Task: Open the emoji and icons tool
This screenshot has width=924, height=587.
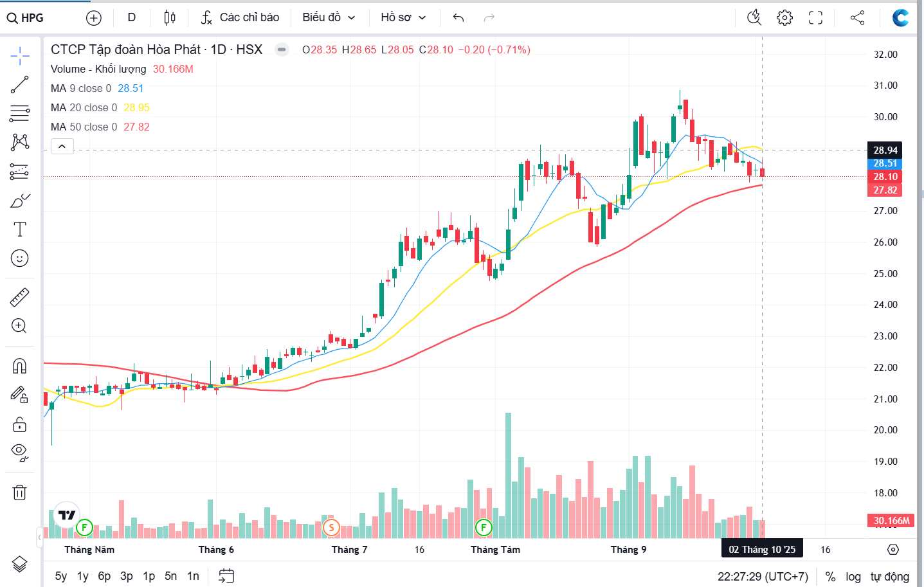Action: 20,258
